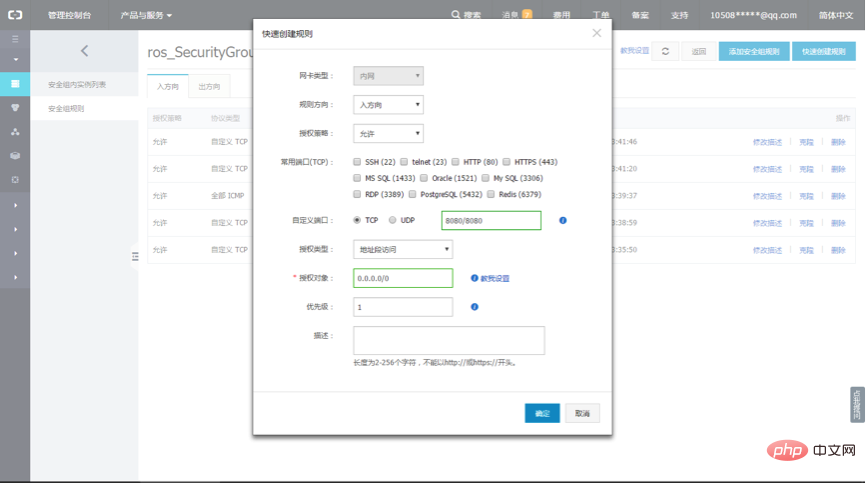Open 管理控制台 in top bar
This screenshot has width=866, height=483.
tap(70, 15)
